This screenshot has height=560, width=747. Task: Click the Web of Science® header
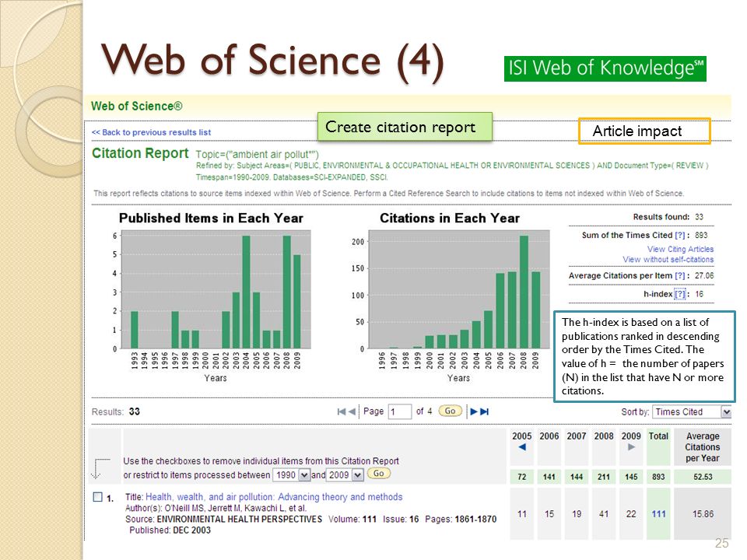[x=137, y=107]
